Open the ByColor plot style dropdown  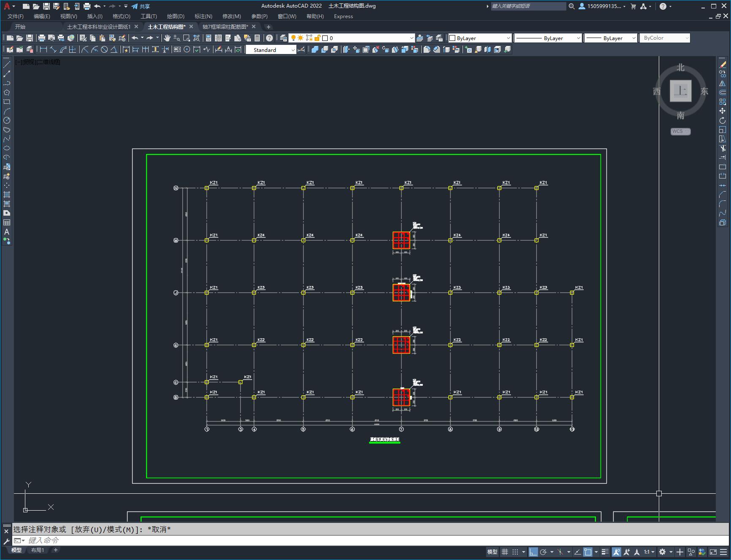click(665, 38)
